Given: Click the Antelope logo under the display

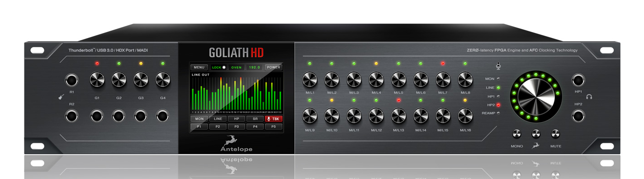Looking at the screenshot, I should point(237,144).
